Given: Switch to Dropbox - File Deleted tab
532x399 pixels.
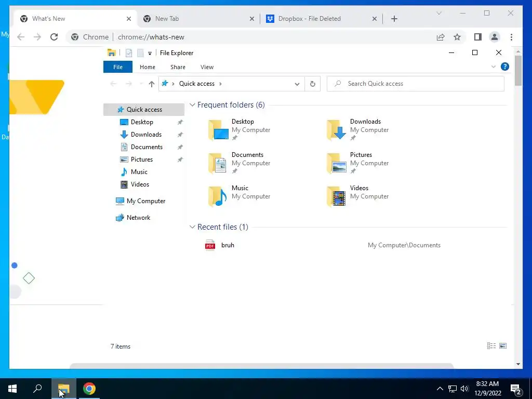Looking at the screenshot, I should (x=322, y=19).
